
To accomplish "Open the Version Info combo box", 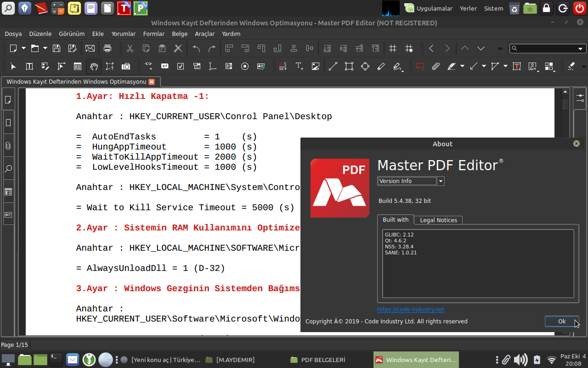I will click(411, 181).
